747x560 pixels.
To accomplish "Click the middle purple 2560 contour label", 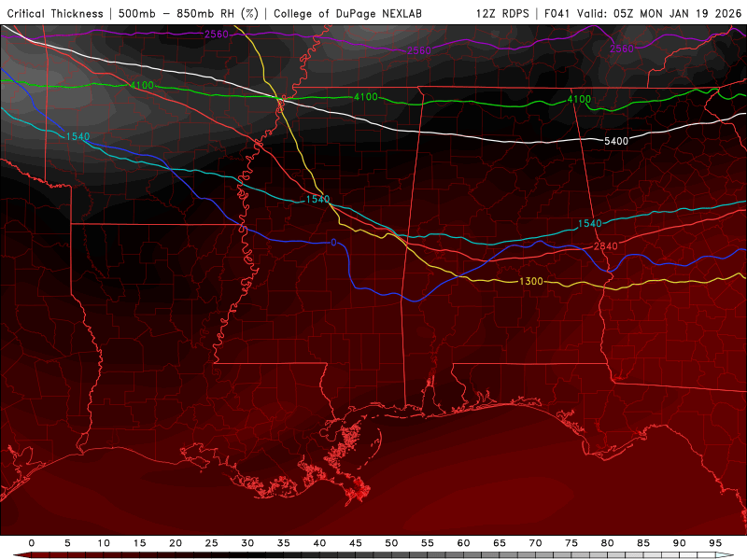I will [x=418, y=50].
